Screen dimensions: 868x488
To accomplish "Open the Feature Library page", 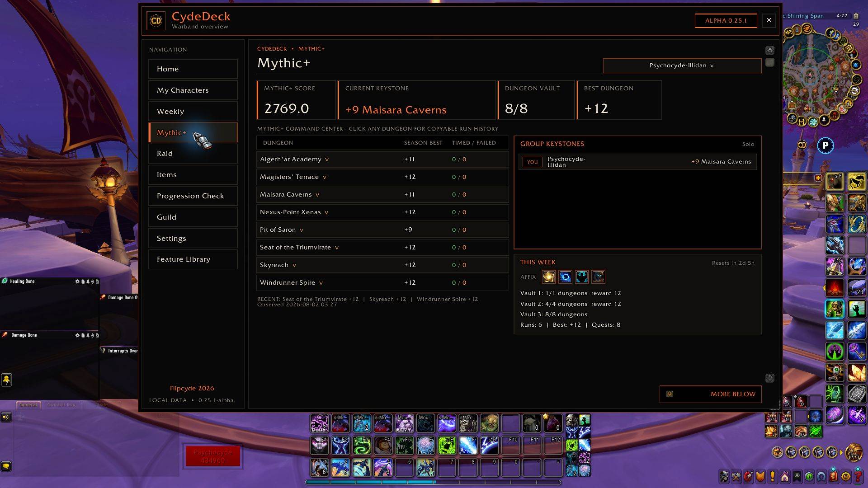I will click(193, 259).
